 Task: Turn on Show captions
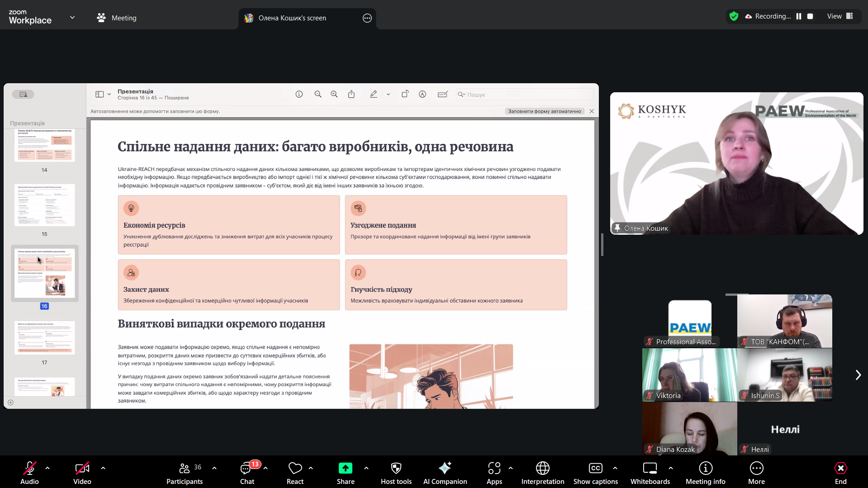[x=595, y=473]
